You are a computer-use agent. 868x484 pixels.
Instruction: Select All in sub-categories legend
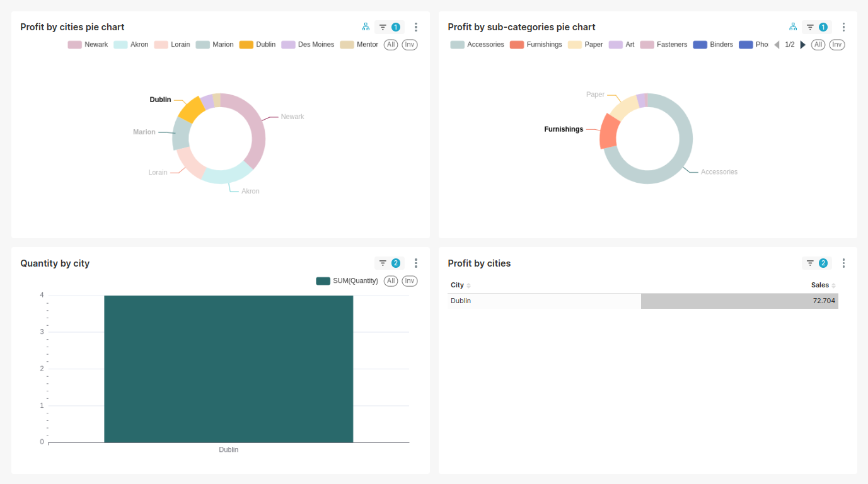[x=818, y=45]
